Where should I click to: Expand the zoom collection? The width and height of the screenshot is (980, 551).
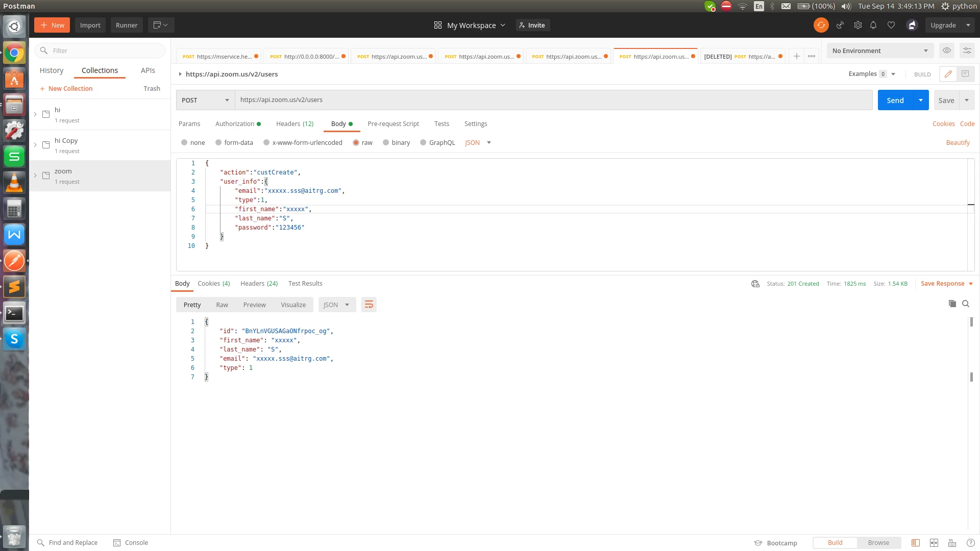click(35, 176)
